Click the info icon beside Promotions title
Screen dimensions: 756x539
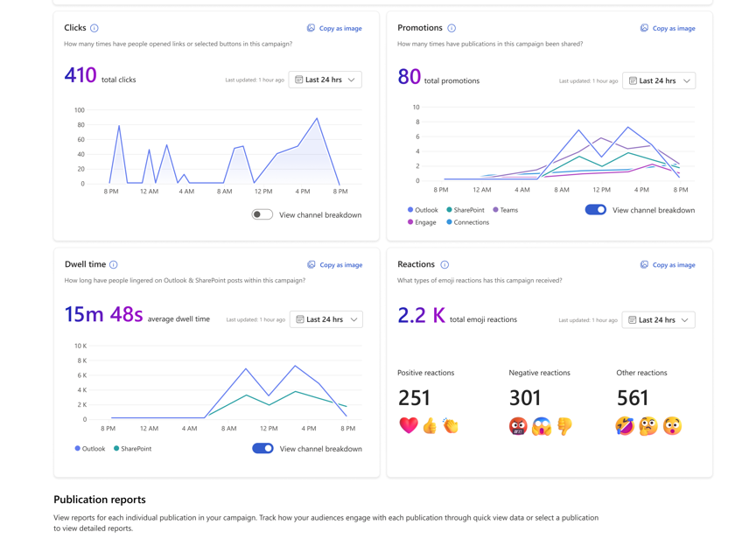pos(451,28)
